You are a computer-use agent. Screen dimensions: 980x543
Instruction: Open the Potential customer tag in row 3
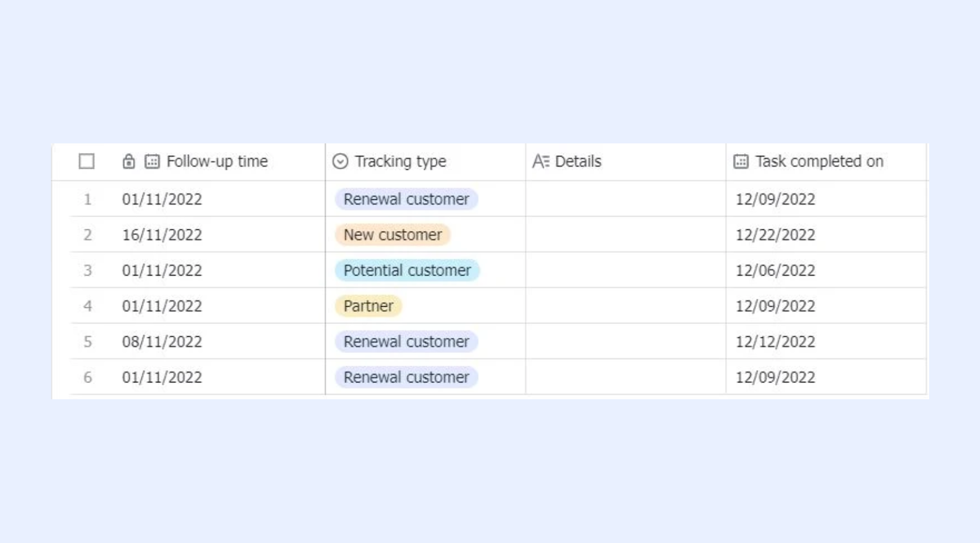click(407, 270)
